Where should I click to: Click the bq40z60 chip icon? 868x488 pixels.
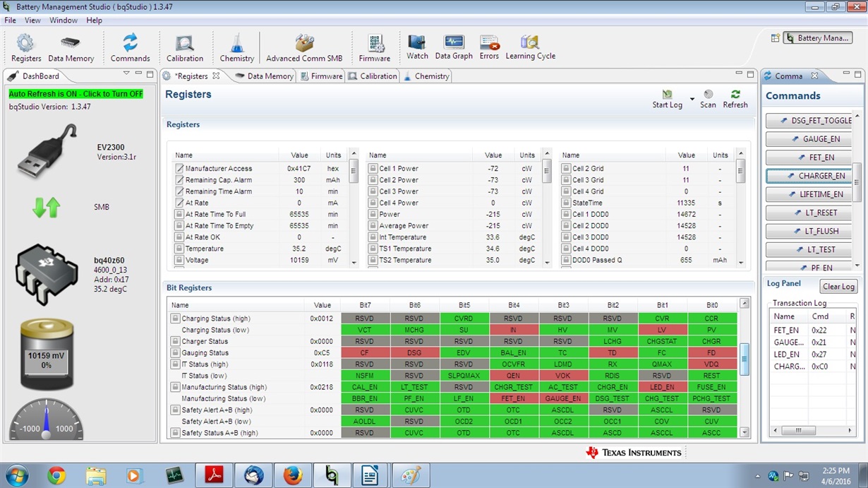[x=47, y=275]
